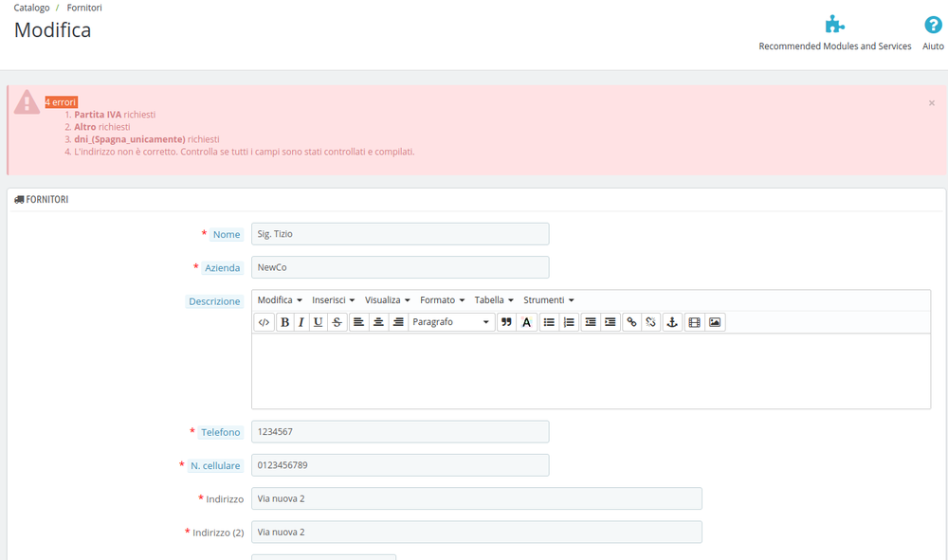Align text left in description
The width and height of the screenshot is (948, 560).
[358, 322]
